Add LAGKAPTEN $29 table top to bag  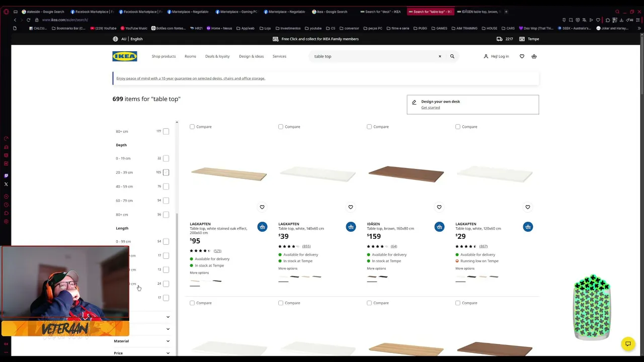528,227
